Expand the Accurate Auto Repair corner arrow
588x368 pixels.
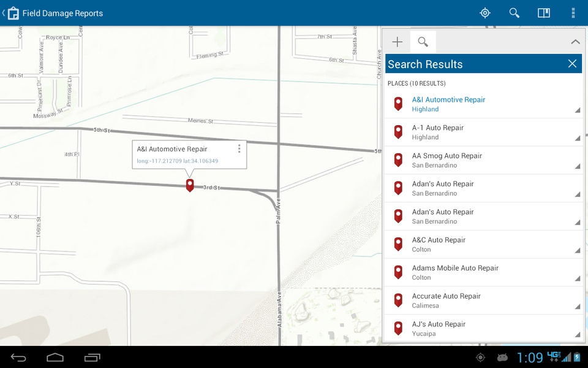pos(577,307)
